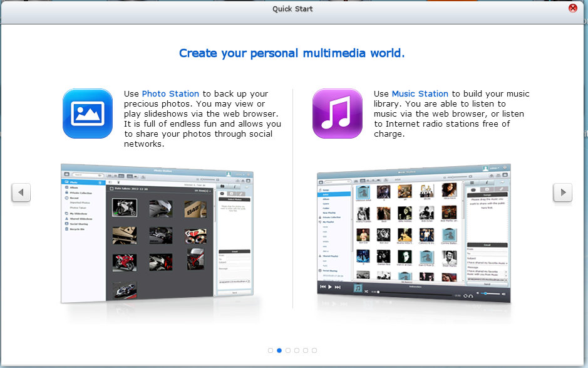Select the fourth page indicator dot
The height and width of the screenshot is (368, 588).
tap(297, 350)
